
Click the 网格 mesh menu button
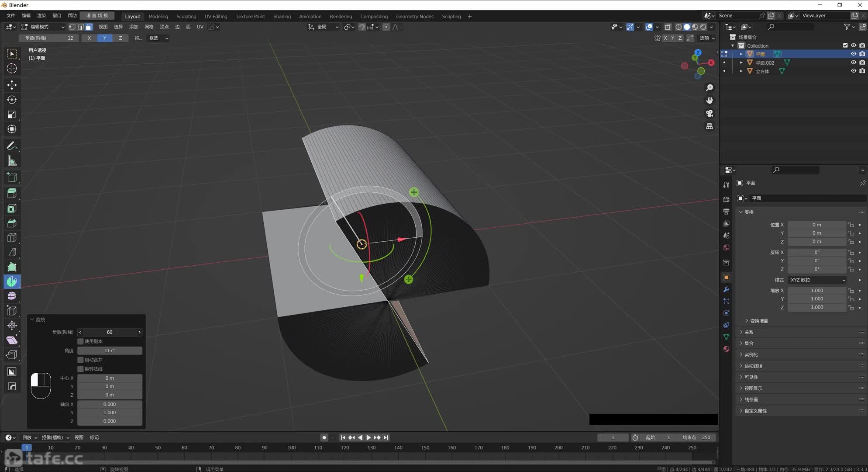click(x=149, y=27)
